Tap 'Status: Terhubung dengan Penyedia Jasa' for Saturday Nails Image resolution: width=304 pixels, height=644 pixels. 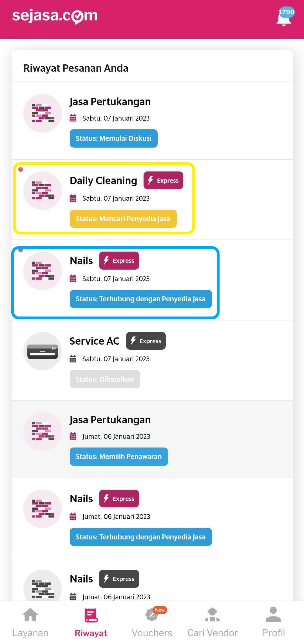(x=141, y=299)
